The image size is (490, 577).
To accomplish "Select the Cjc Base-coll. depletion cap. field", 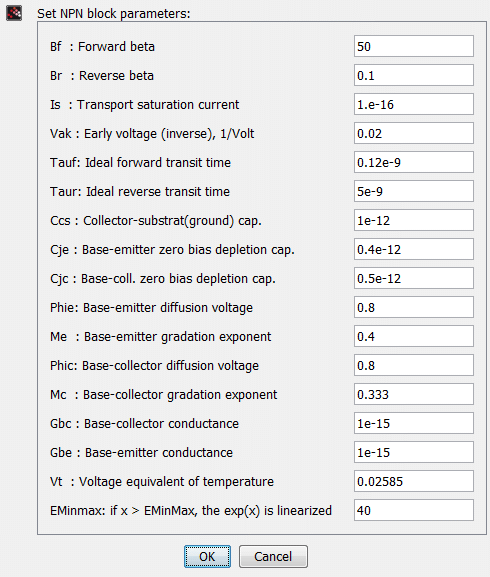I will click(414, 278).
